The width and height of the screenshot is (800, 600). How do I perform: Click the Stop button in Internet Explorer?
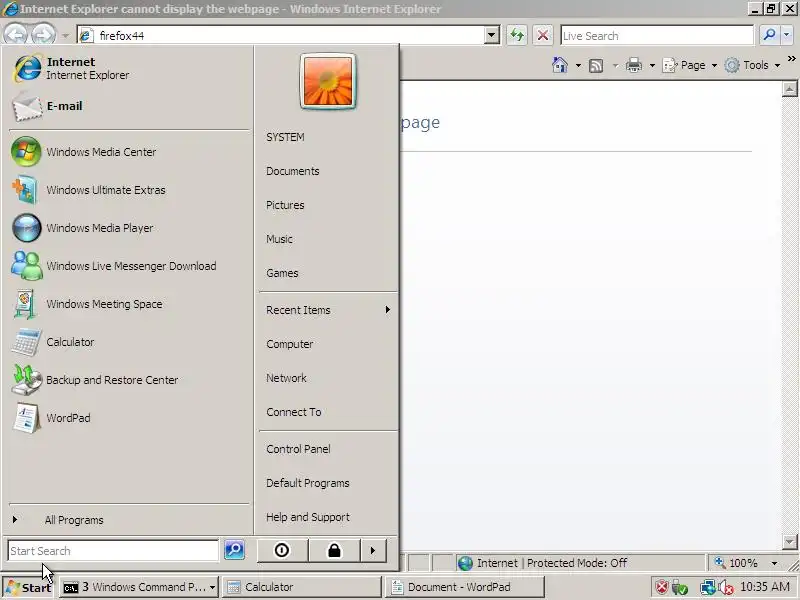[543, 35]
